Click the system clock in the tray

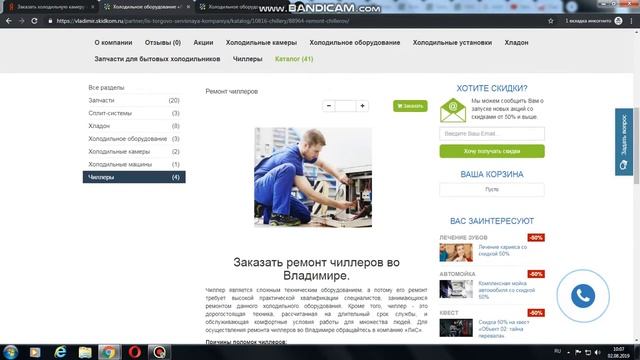pos(618,352)
